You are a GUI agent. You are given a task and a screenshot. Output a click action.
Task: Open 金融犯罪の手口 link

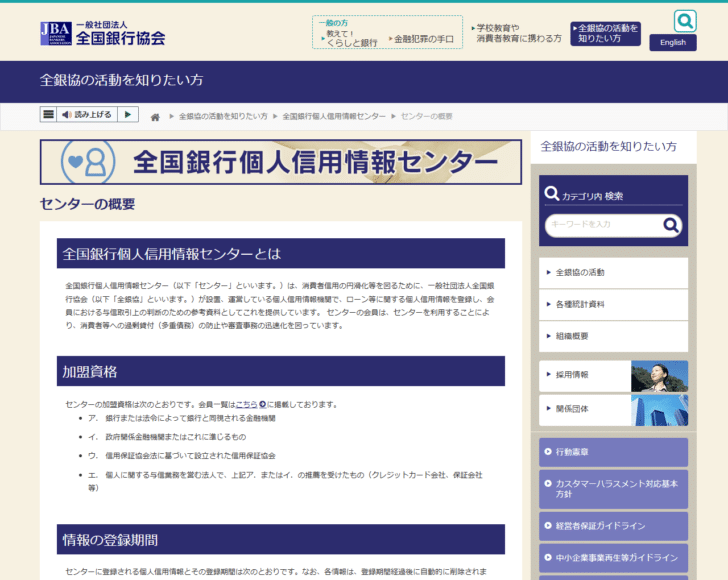pos(422,39)
